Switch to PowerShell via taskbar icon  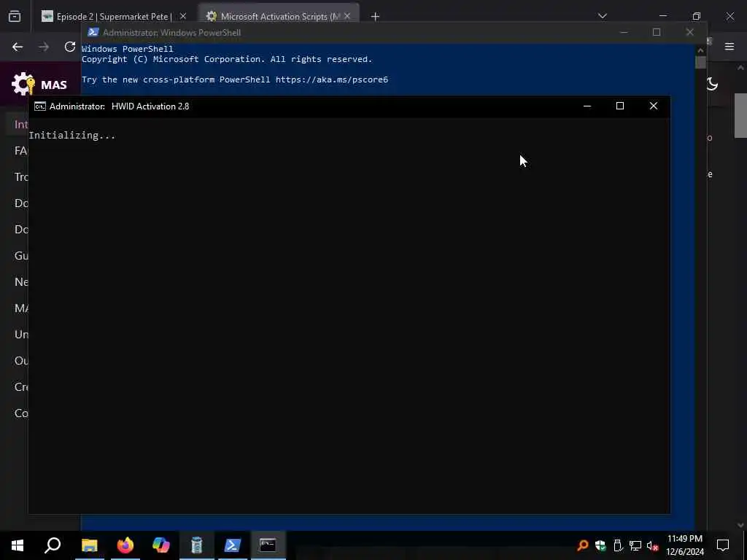click(233, 545)
